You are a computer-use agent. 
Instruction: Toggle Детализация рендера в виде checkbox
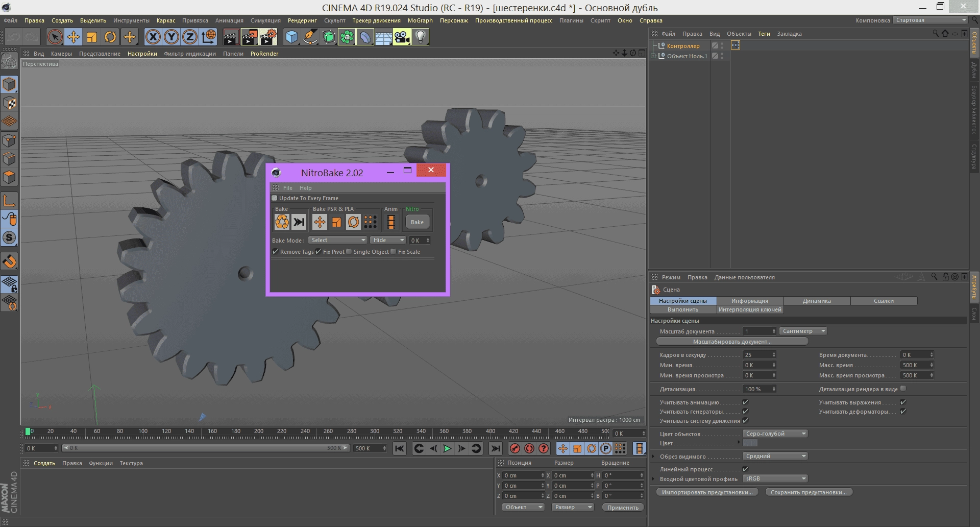(x=903, y=389)
